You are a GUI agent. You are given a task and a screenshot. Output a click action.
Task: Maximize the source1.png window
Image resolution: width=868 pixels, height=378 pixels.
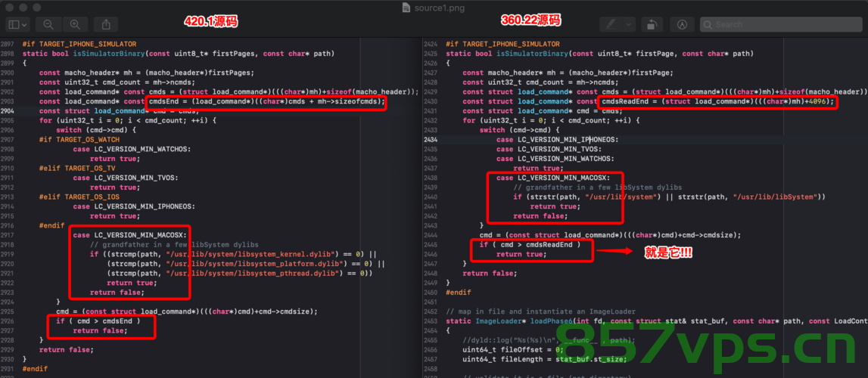coord(36,8)
